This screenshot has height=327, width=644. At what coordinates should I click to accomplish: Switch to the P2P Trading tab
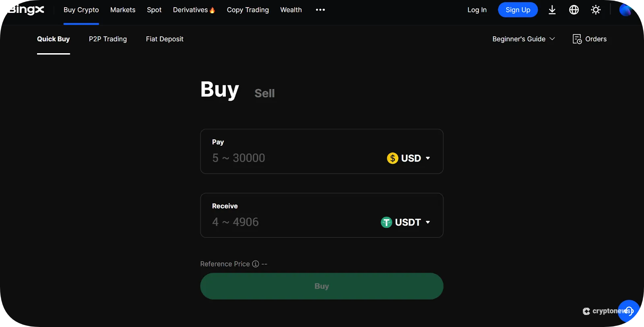point(107,39)
